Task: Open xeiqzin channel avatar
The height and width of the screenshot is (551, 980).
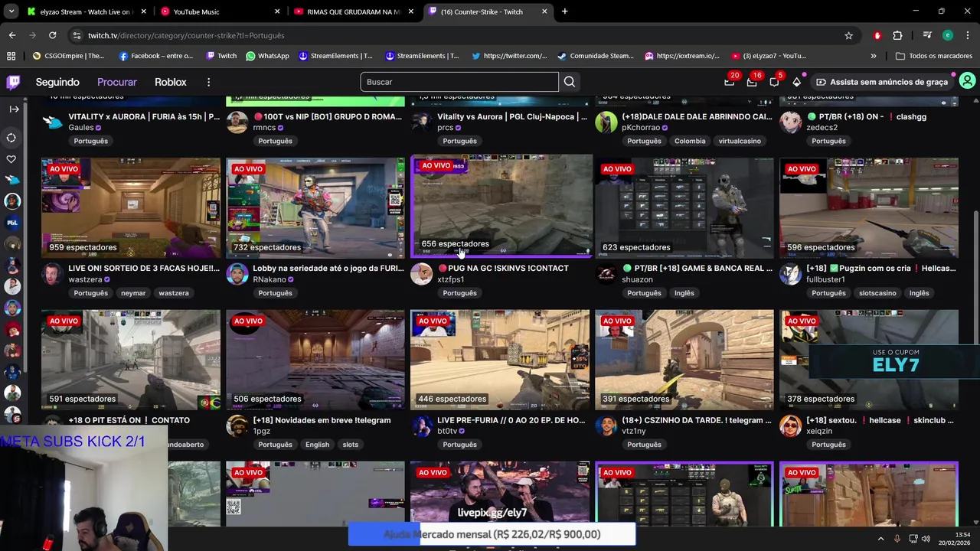Action: click(790, 426)
